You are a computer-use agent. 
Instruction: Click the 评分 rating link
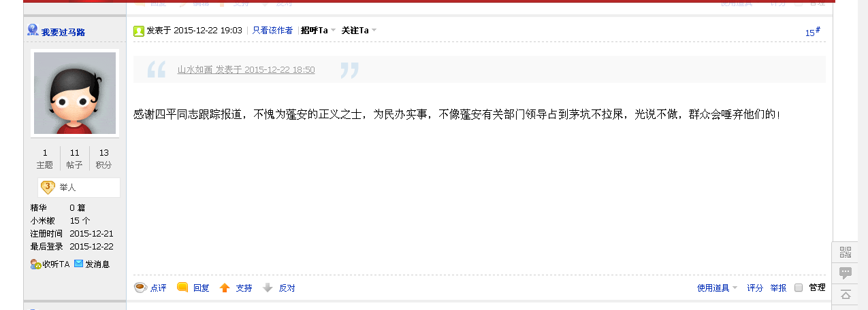pyautogui.click(x=755, y=288)
